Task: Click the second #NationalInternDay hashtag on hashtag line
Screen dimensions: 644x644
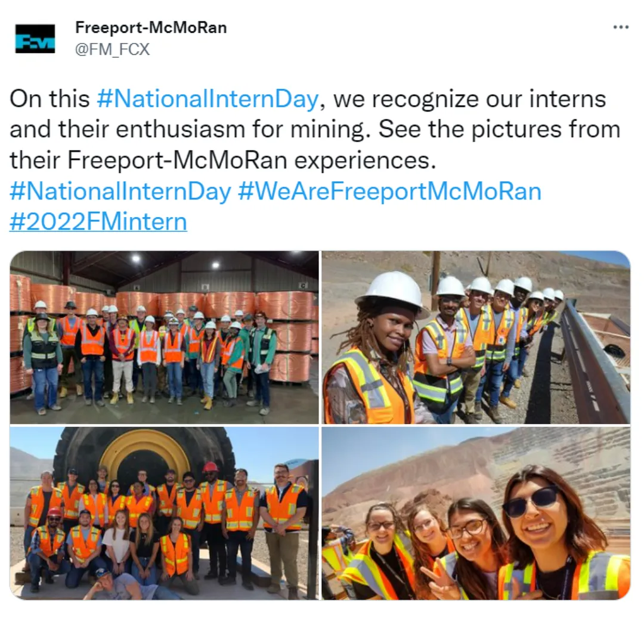Action: click(120, 191)
